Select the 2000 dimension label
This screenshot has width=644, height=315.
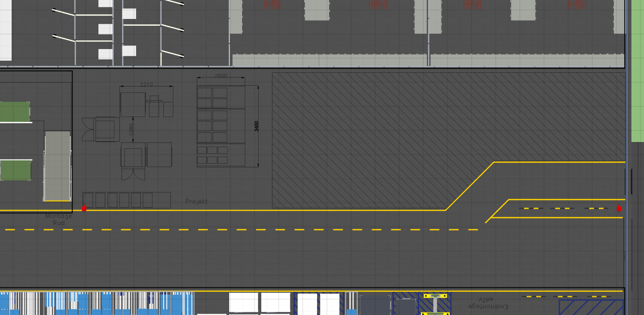point(221,76)
